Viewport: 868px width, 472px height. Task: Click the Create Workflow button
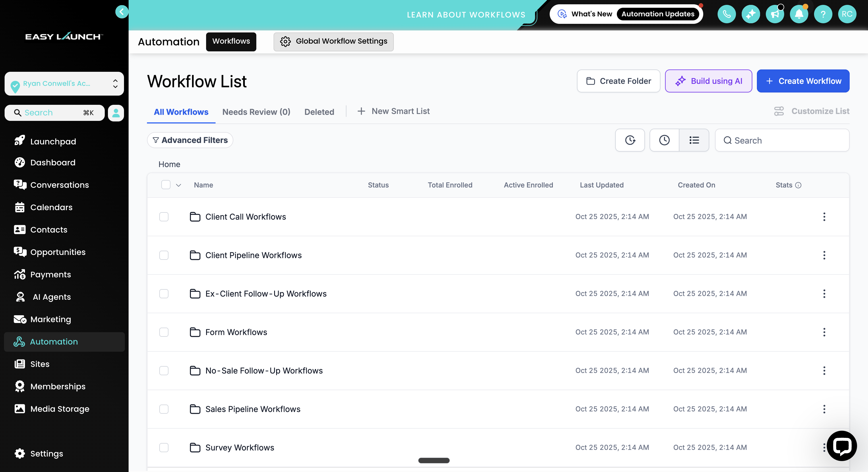coord(803,81)
